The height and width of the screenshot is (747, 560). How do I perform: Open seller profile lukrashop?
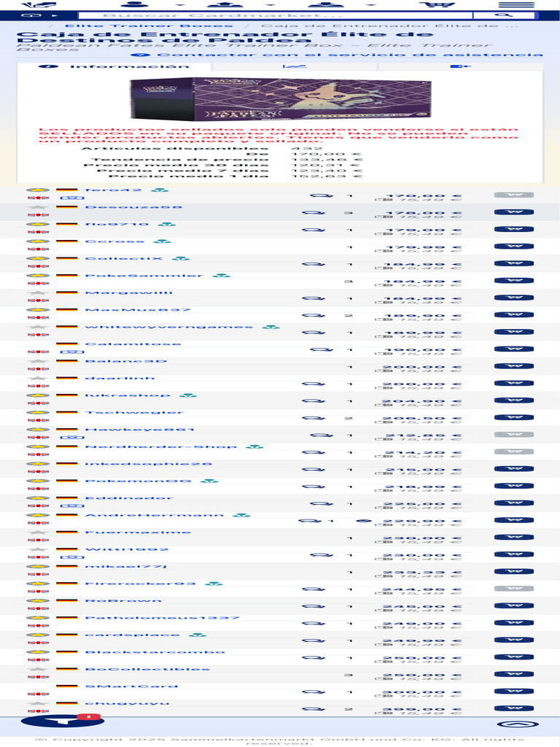click(128, 395)
